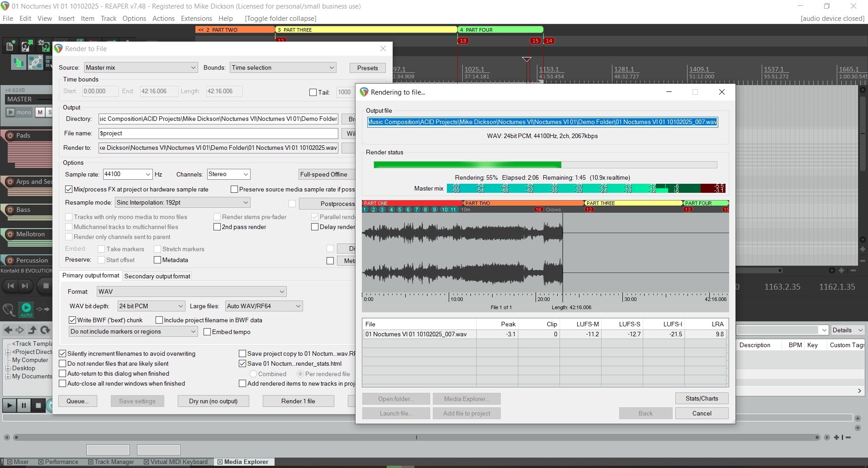Toggle the item grouping link icon
The height and width of the screenshot is (468, 868).
(35, 62)
